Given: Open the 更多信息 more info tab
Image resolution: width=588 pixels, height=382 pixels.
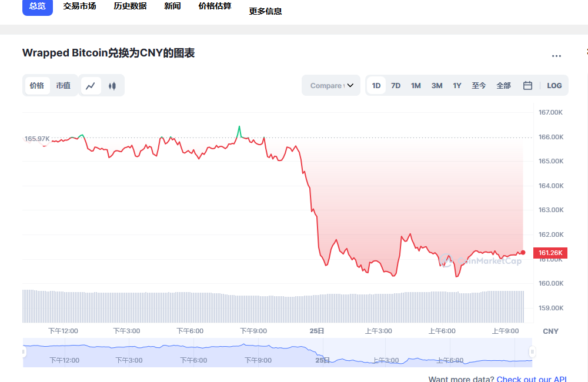Looking at the screenshot, I should point(266,12).
